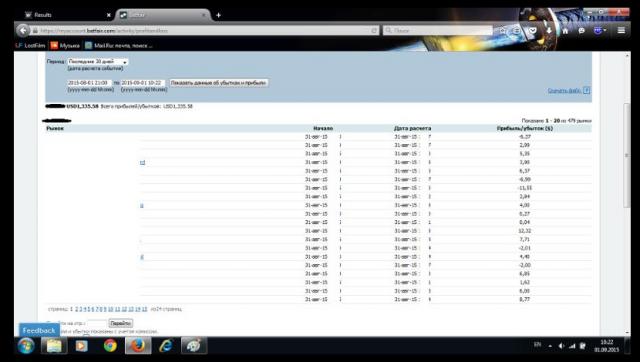Expand the period dropdown showing last 30 days

point(98,62)
